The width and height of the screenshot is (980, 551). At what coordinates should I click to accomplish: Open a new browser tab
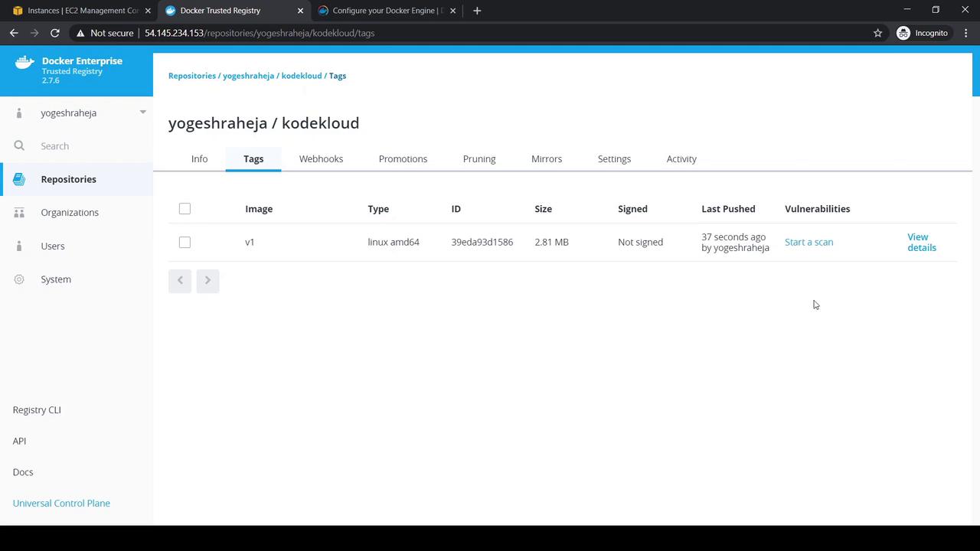477,11
